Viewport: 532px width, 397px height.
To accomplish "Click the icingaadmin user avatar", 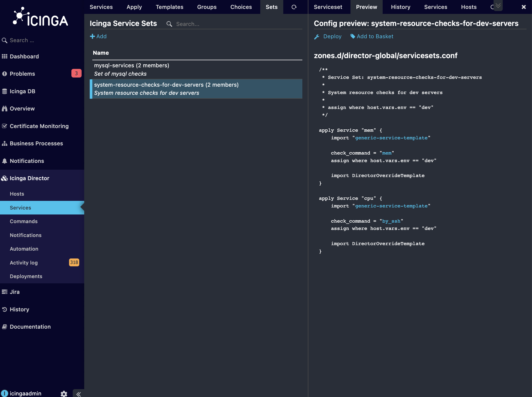I will (4, 393).
